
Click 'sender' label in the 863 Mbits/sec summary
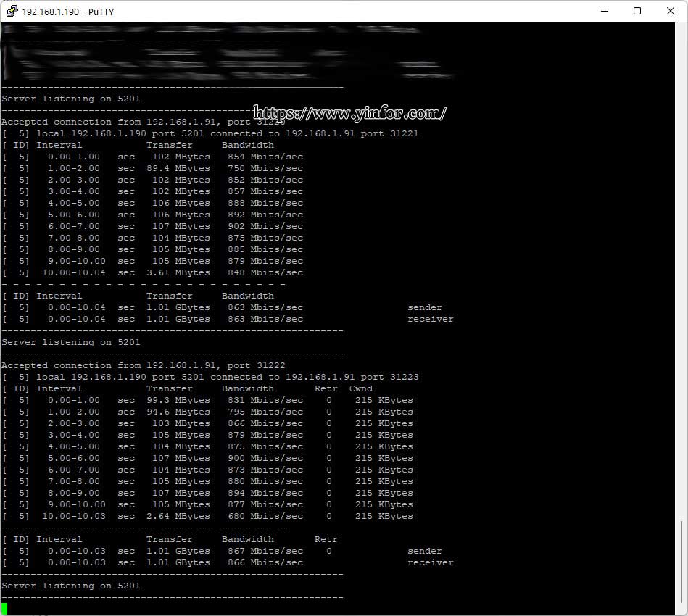point(424,307)
